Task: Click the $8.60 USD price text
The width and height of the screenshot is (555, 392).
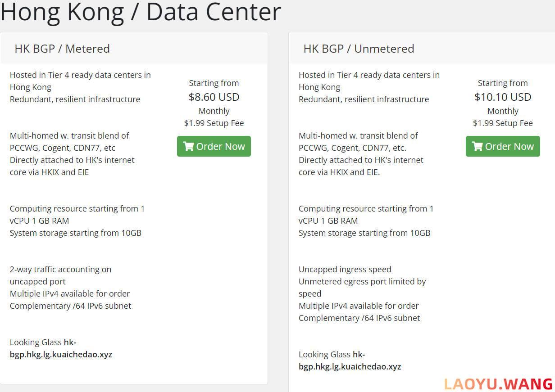Action: [x=214, y=97]
